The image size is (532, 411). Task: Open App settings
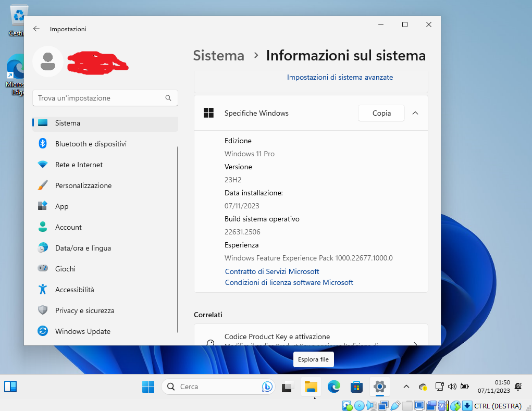pyautogui.click(x=105, y=206)
